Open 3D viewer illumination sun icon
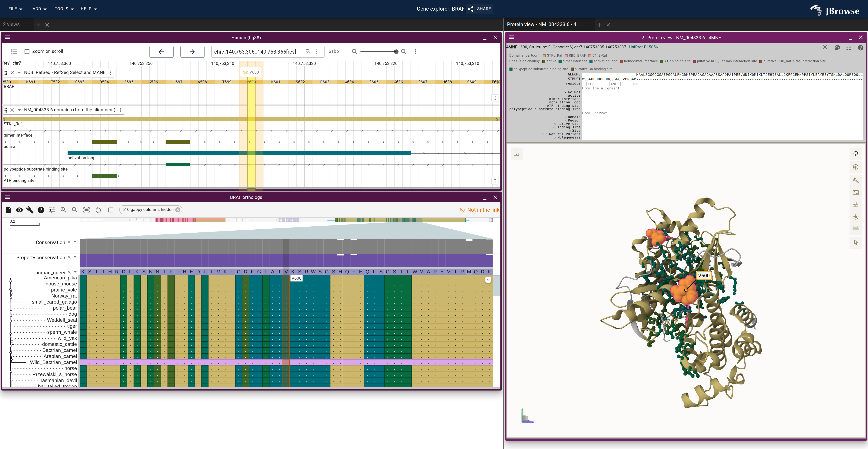 [856, 217]
